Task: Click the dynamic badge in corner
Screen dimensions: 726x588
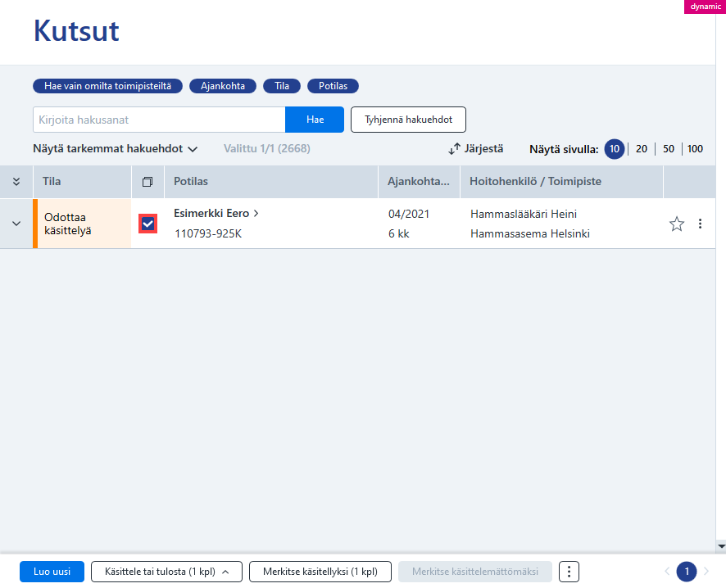Action: click(706, 7)
